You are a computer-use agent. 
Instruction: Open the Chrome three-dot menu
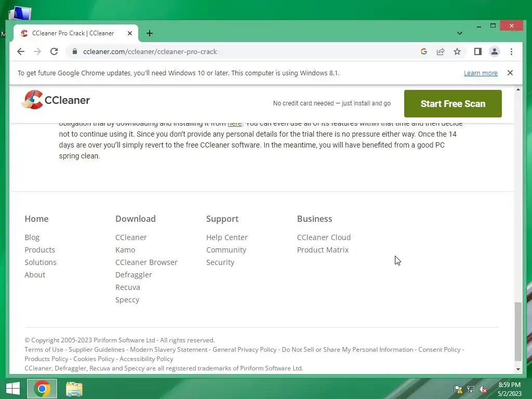tap(511, 51)
